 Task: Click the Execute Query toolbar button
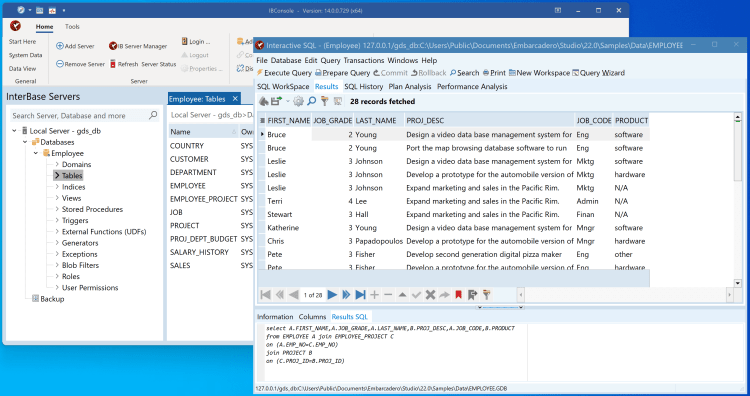tap(284, 73)
